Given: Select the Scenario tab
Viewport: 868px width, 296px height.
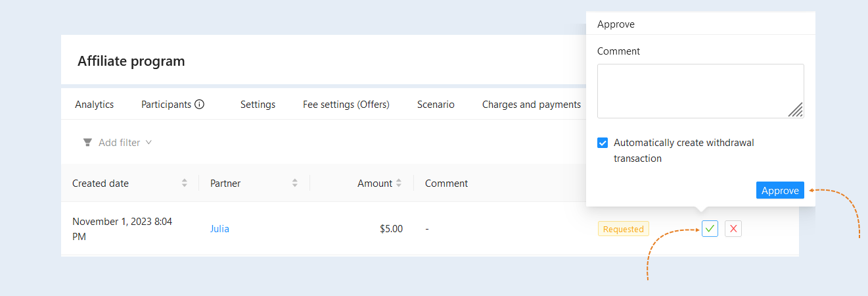Looking at the screenshot, I should tap(436, 104).
